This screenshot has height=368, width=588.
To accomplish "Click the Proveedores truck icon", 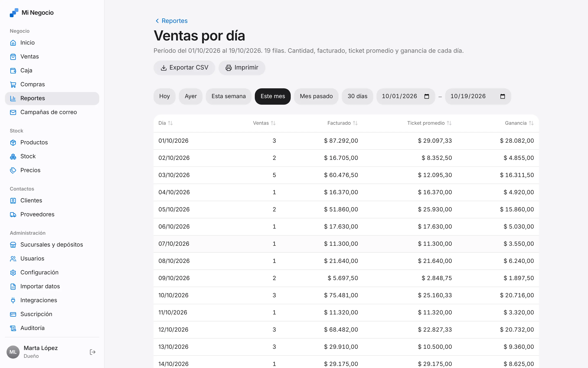I will [13, 214].
